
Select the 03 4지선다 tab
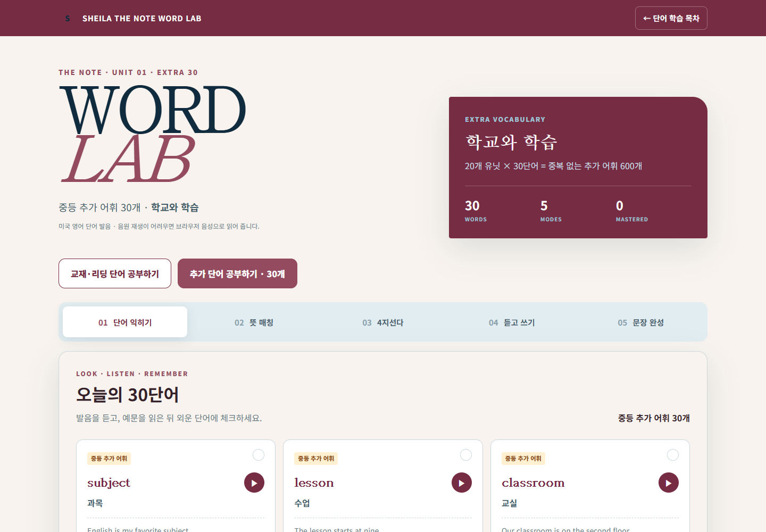click(x=383, y=322)
